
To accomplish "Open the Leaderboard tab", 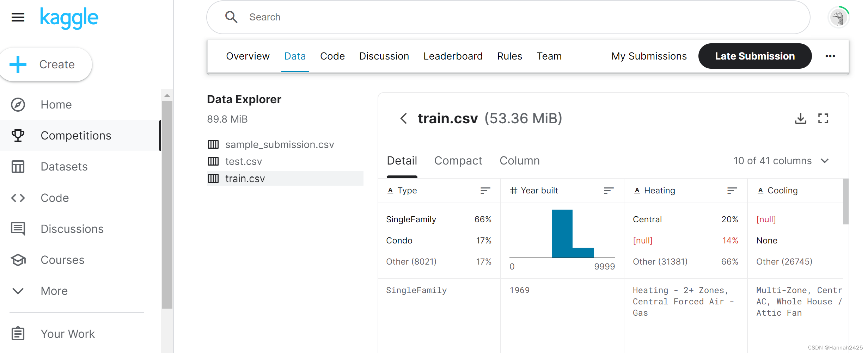I will [453, 56].
